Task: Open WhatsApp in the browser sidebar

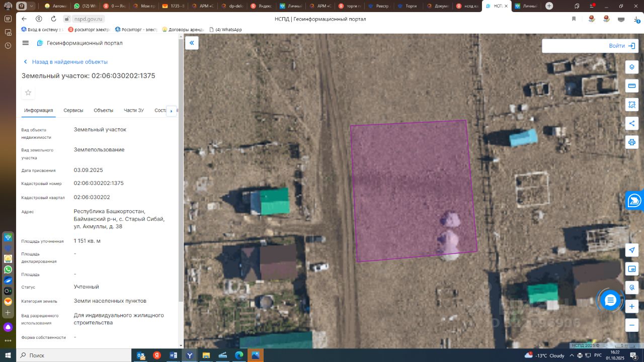Action: tap(8, 269)
